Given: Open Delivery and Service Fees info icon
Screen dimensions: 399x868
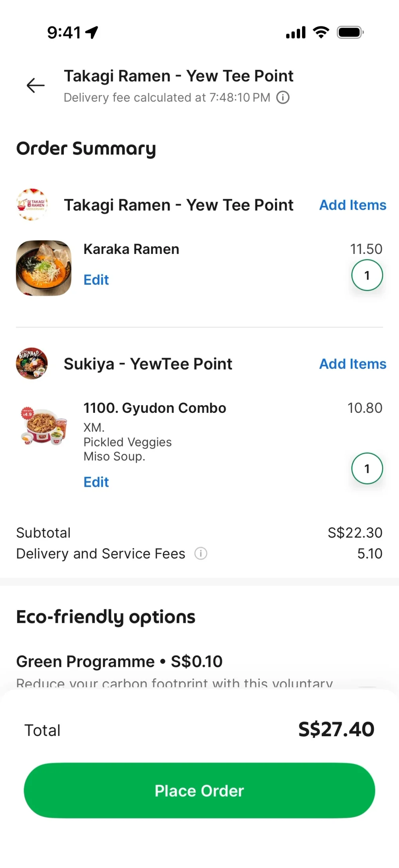Looking at the screenshot, I should coord(201,554).
